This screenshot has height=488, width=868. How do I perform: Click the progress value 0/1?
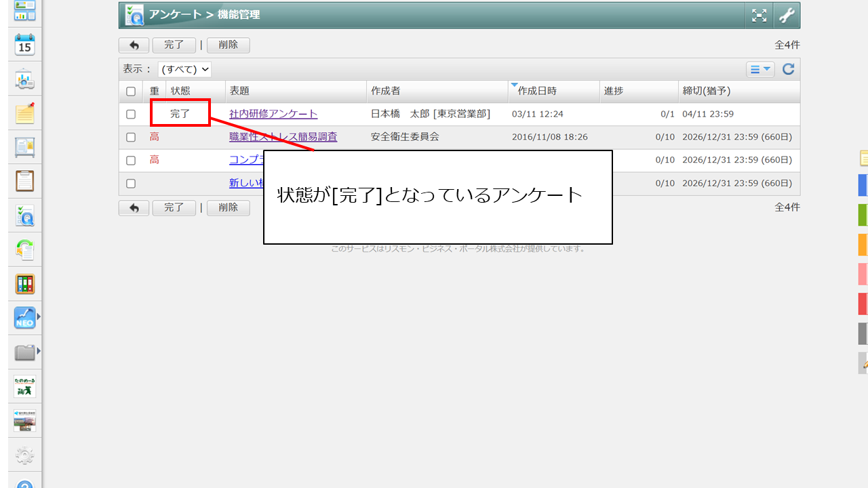click(x=668, y=115)
